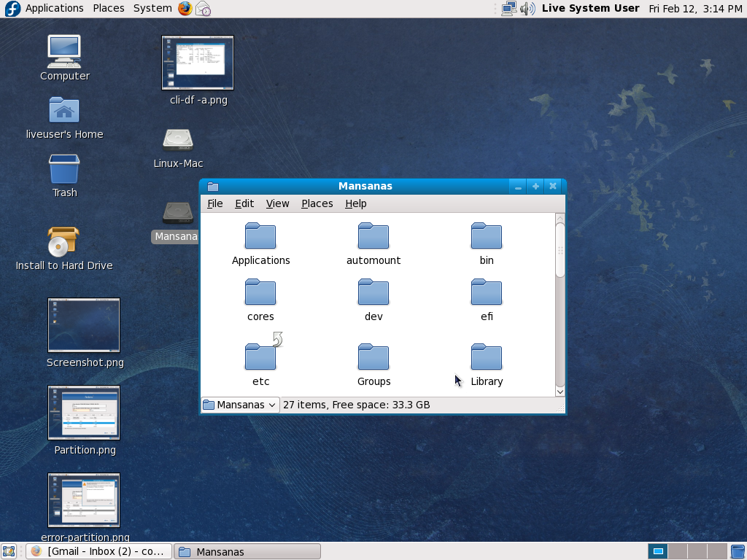The image size is (747, 560).
Task: Select the efi folder icon
Action: [x=486, y=292]
